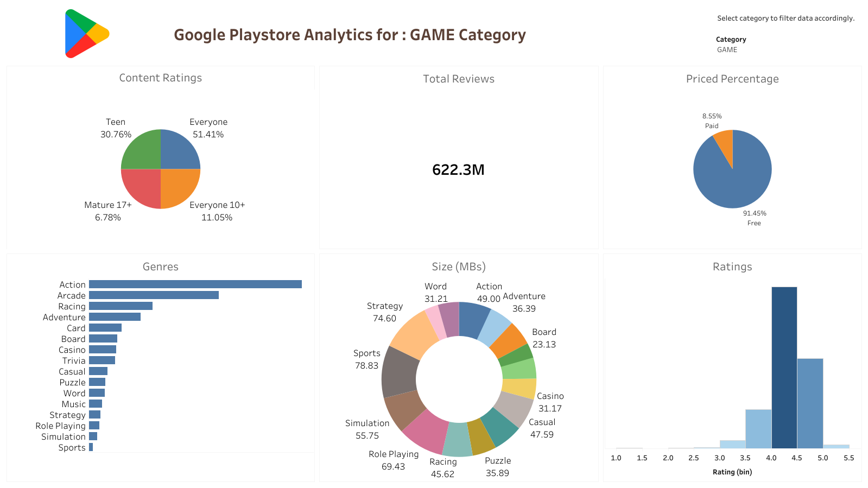Select the Arcade genre bar
This screenshot has height=488, width=868.
coord(154,295)
